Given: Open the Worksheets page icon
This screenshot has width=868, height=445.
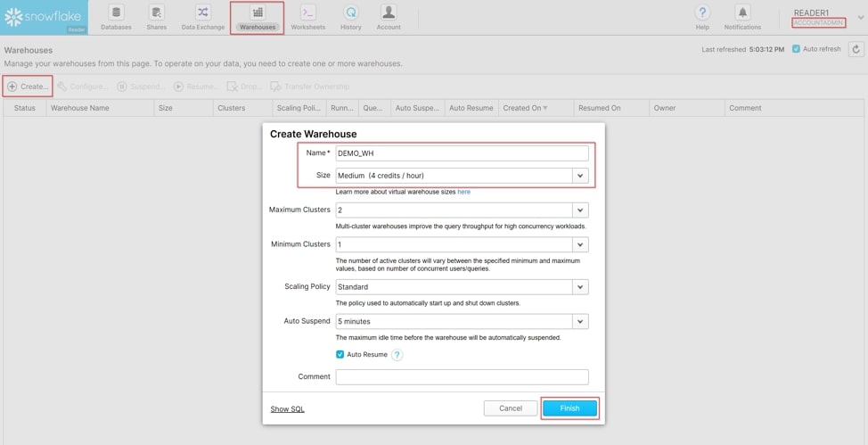Looking at the screenshot, I should 307,12.
